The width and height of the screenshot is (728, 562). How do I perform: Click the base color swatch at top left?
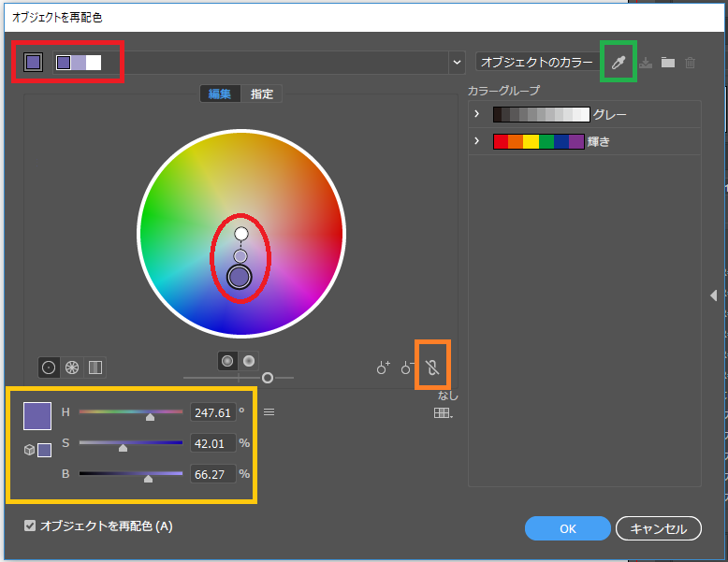pos(34,63)
